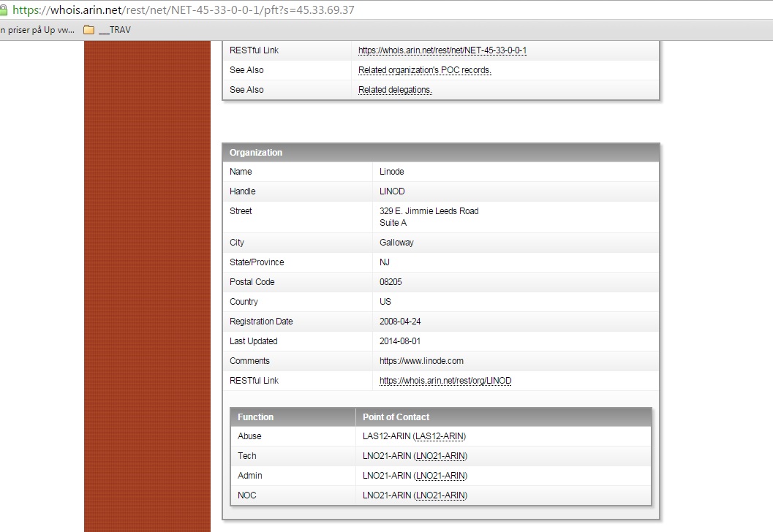Click the Organization section header
Screen dimensions: 773x532
pos(441,153)
